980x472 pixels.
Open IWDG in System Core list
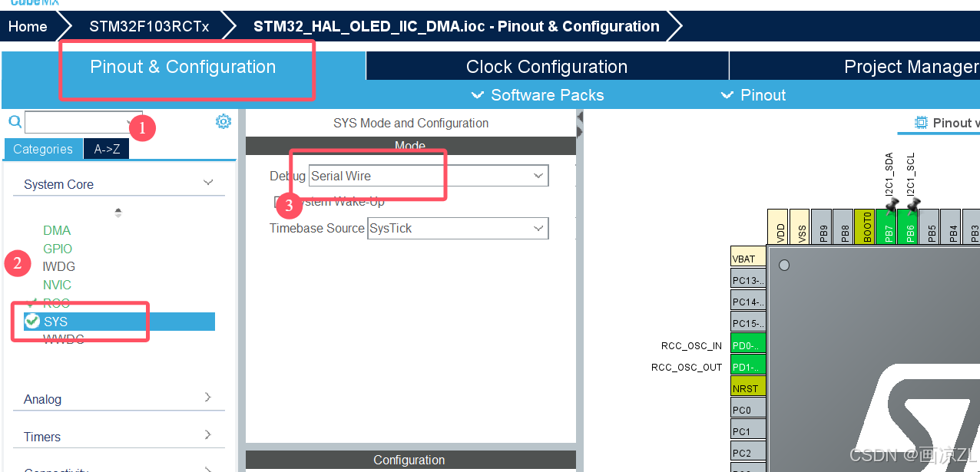pos(58,266)
